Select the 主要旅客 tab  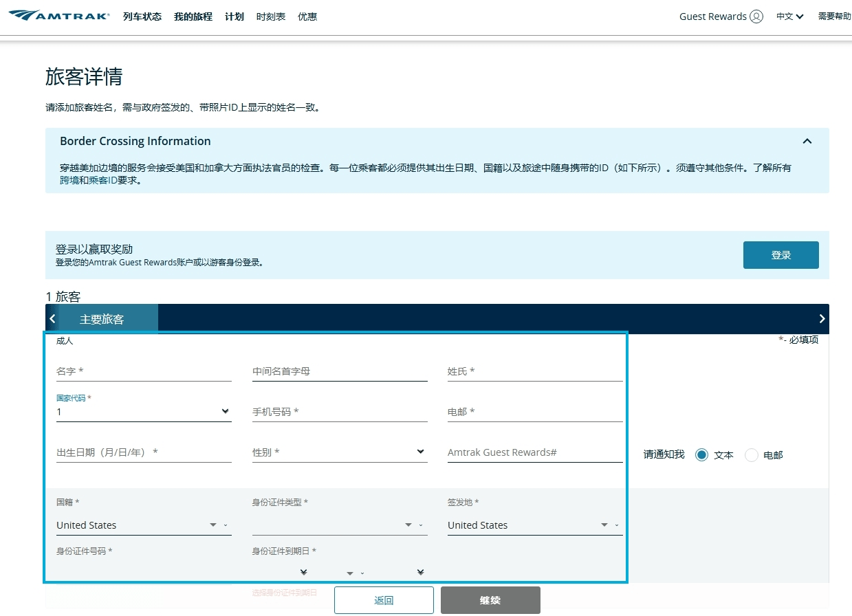tap(102, 319)
